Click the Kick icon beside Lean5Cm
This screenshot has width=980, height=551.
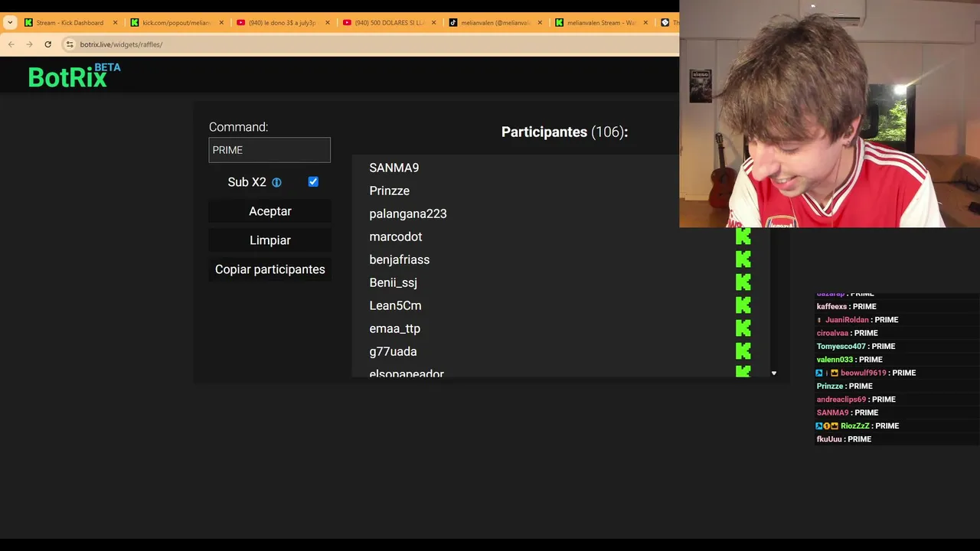pos(743,305)
